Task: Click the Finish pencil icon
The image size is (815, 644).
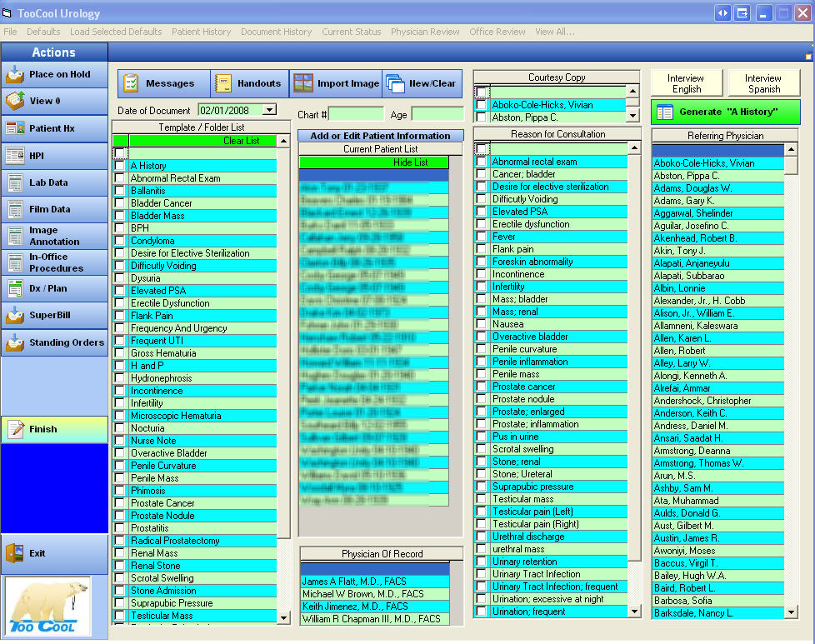Action: click(x=16, y=429)
